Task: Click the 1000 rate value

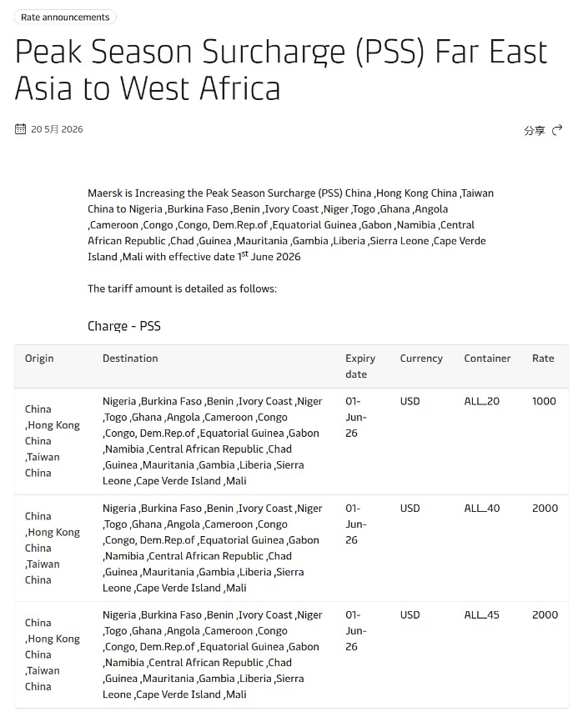Action: tap(544, 402)
